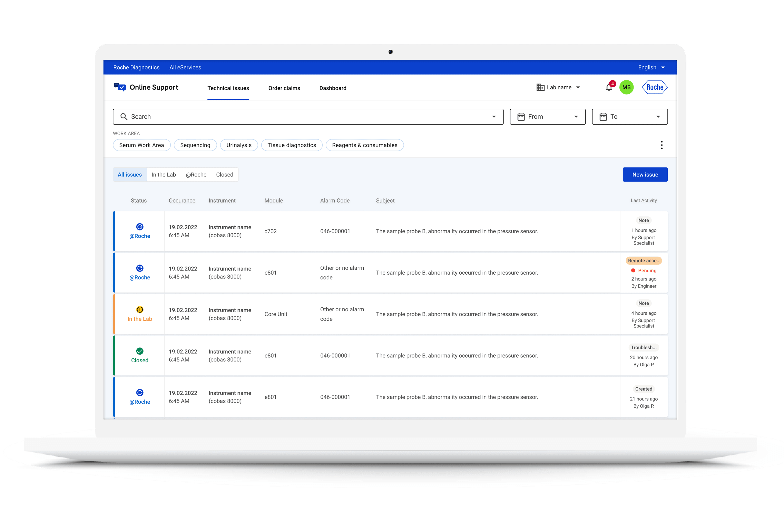Expand the Lab name dropdown
This screenshot has height=532, width=784.
tap(559, 87)
